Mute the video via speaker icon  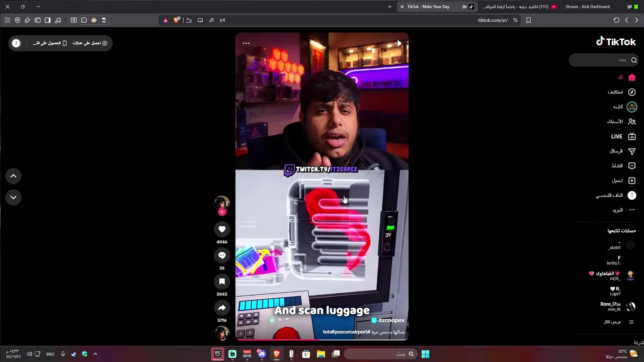point(398,43)
